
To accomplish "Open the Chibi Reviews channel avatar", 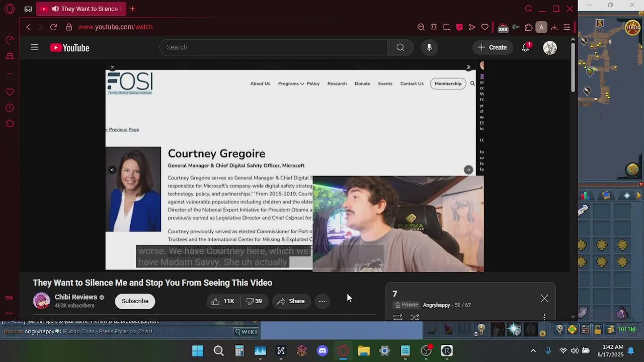I will coord(41,301).
